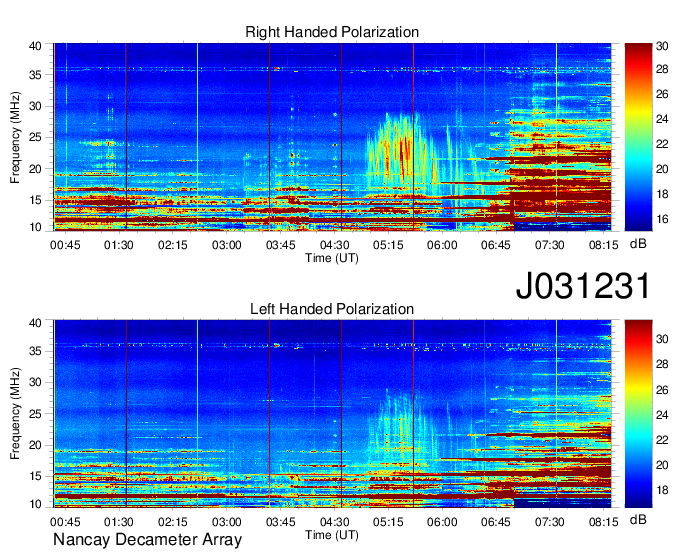Click the 08:15 tick label under top plot

(x=604, y=245)
